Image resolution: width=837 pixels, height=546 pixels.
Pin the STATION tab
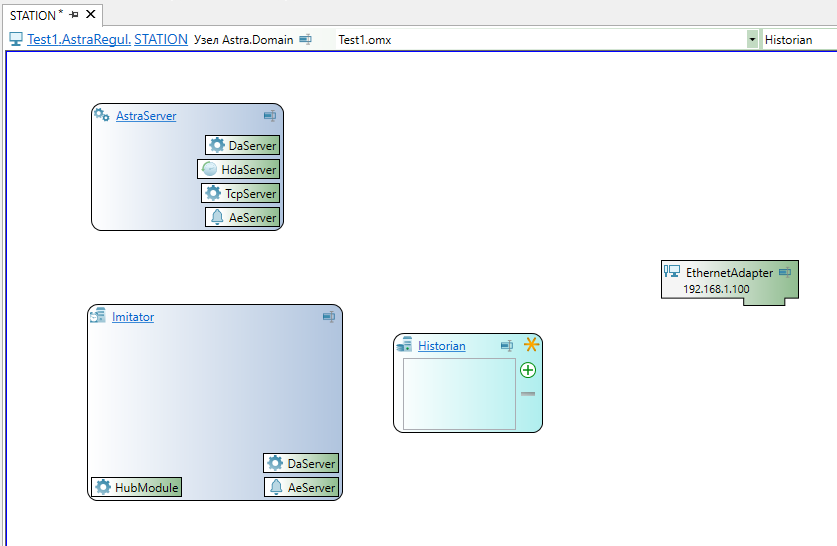tap(74, 15)
